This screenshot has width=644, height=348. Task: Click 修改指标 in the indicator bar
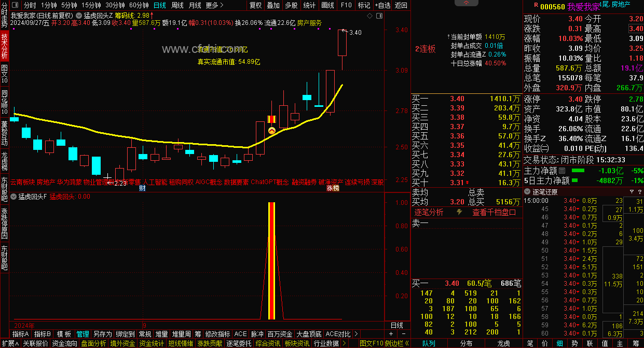coord(217,335)
